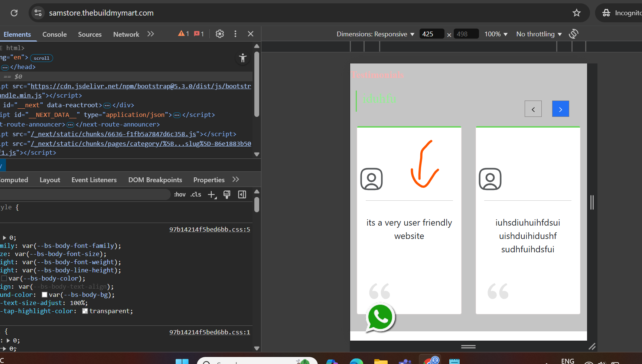Viewport: 642px width, 364px height.
Task: Edit the viewport height field 498
Action: 466,34
